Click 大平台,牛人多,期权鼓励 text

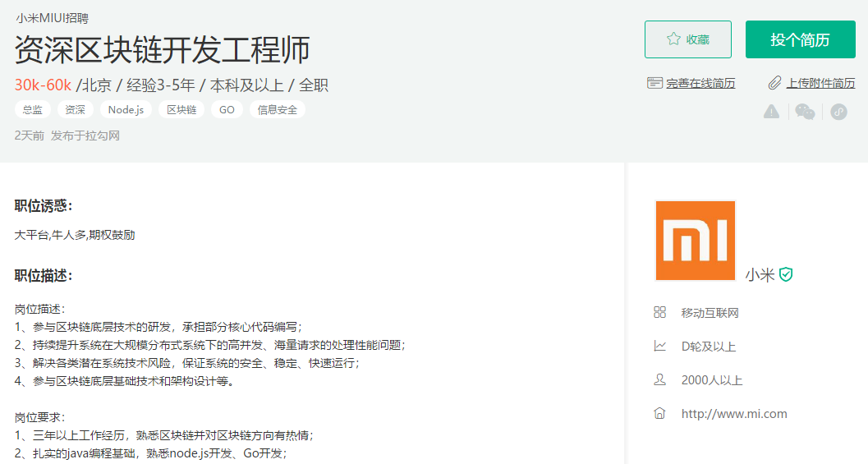pyautogui.click(x=75, y=235)
